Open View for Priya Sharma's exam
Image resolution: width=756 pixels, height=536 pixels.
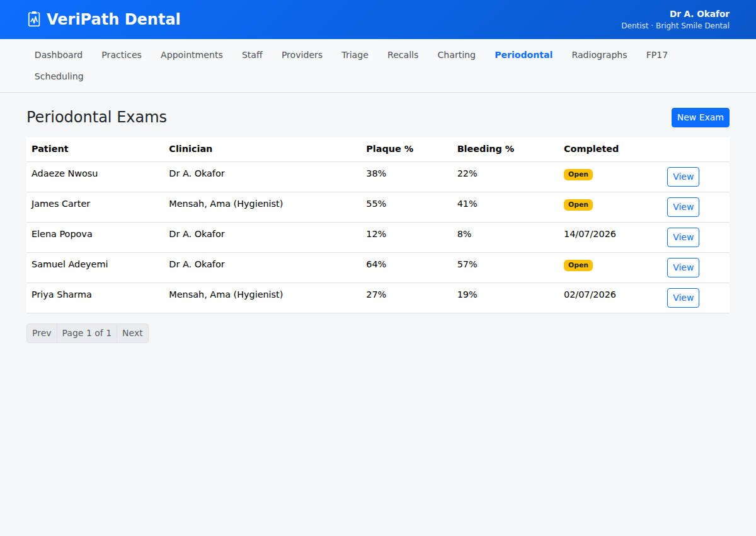(x=683, y=298)
